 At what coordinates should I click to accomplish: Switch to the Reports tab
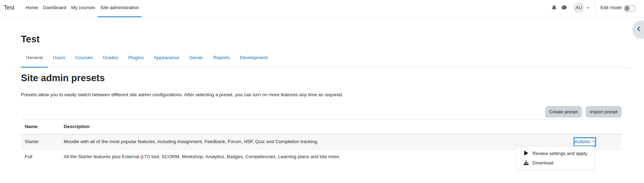click(x=221, y=58)
